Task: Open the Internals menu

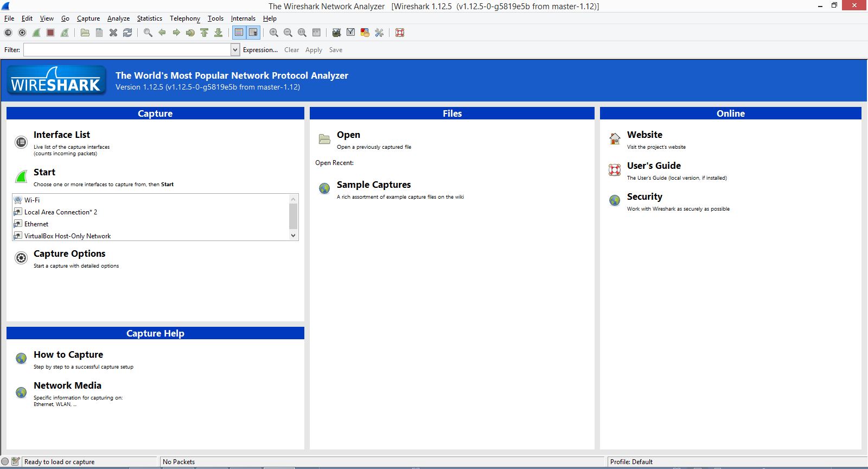Action: (x=243, y=18)
